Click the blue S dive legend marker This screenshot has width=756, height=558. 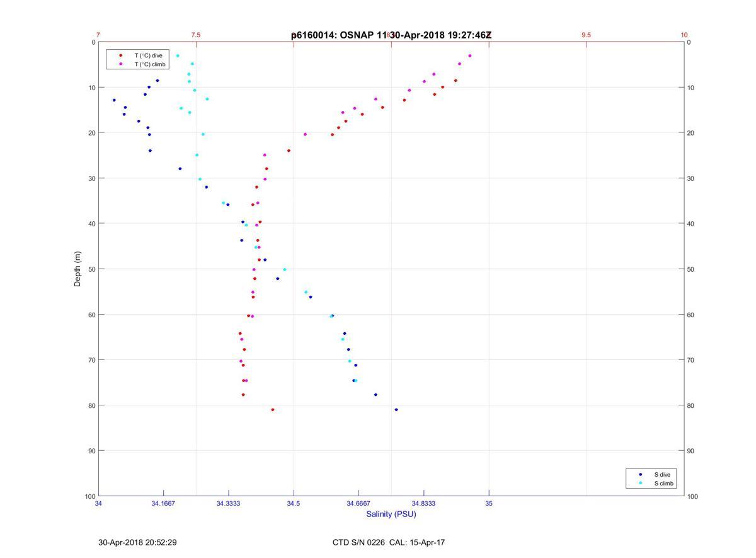[x=641, y=474]
